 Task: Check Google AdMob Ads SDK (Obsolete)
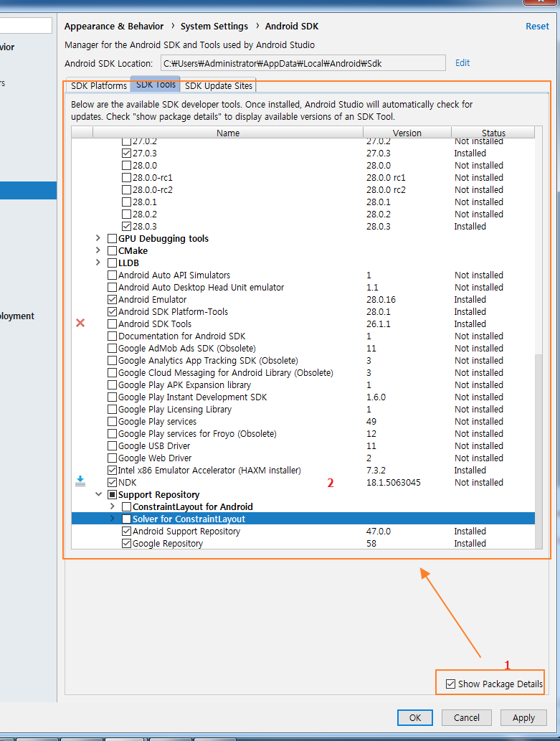[112, 349]
